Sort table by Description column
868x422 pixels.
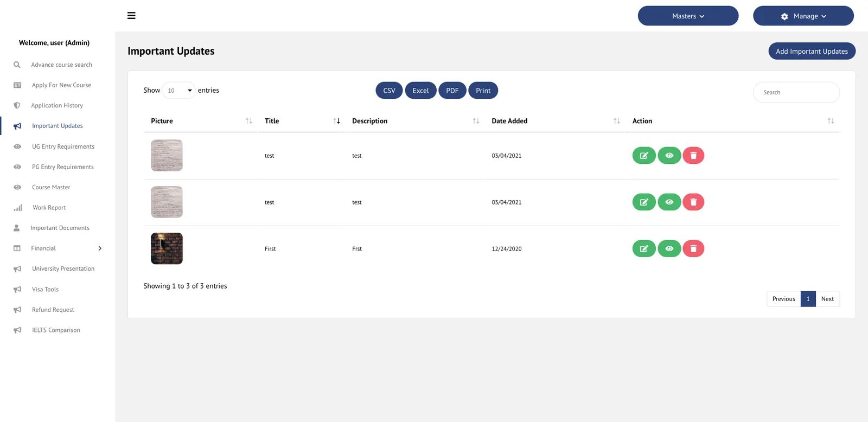coord(415,121)
